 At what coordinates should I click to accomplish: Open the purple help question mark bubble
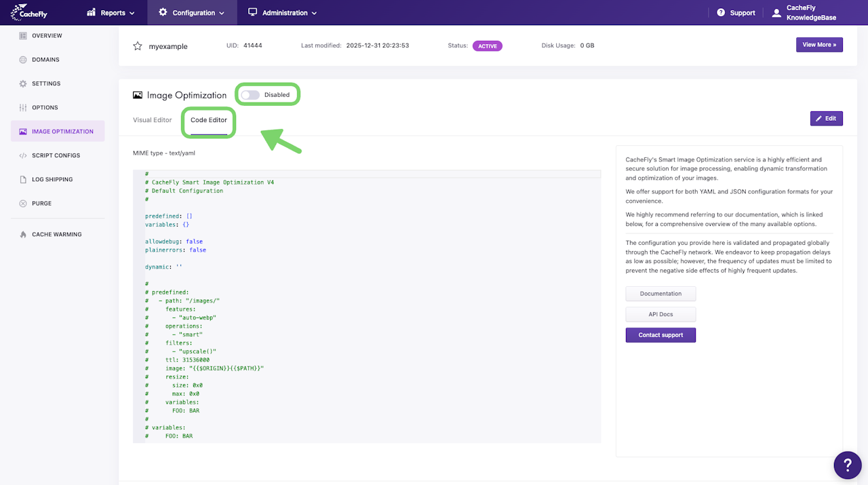click(x=847, y=465)
